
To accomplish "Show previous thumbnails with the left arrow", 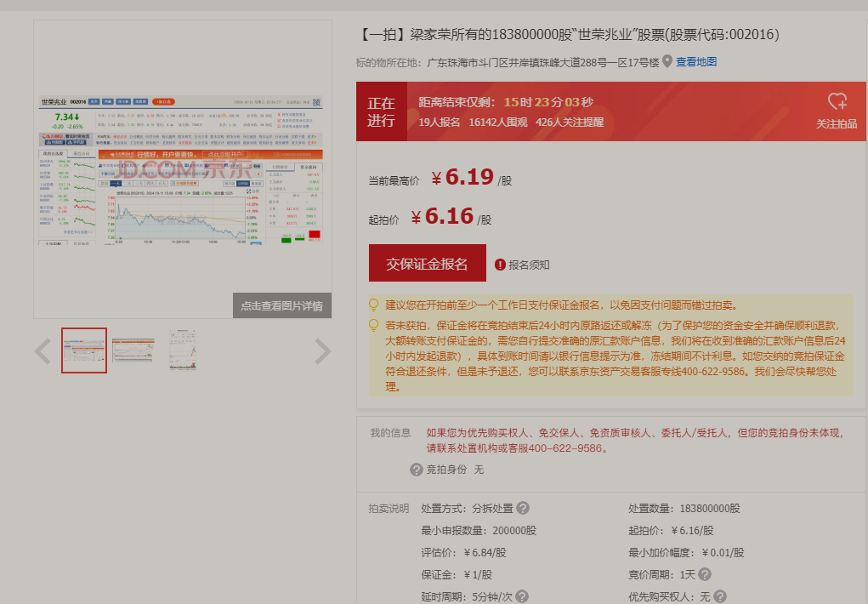I will pyautogui.click(x=43, y=350).
